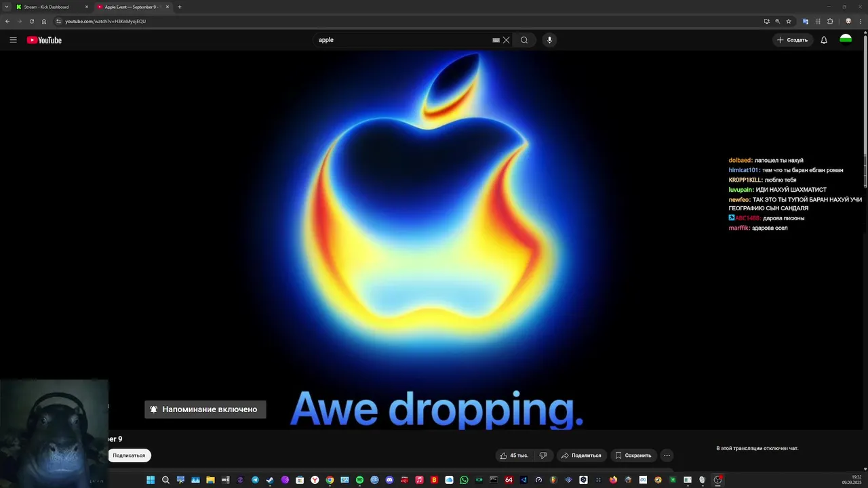Click username luvupain in chat
868x488 pixels.
[x=741, y=190]
